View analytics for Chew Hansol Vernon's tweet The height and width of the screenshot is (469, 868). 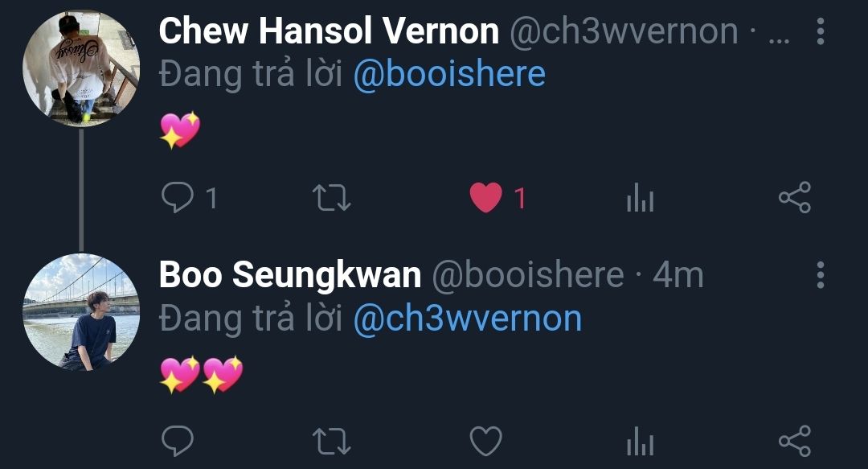coord(640,197)
